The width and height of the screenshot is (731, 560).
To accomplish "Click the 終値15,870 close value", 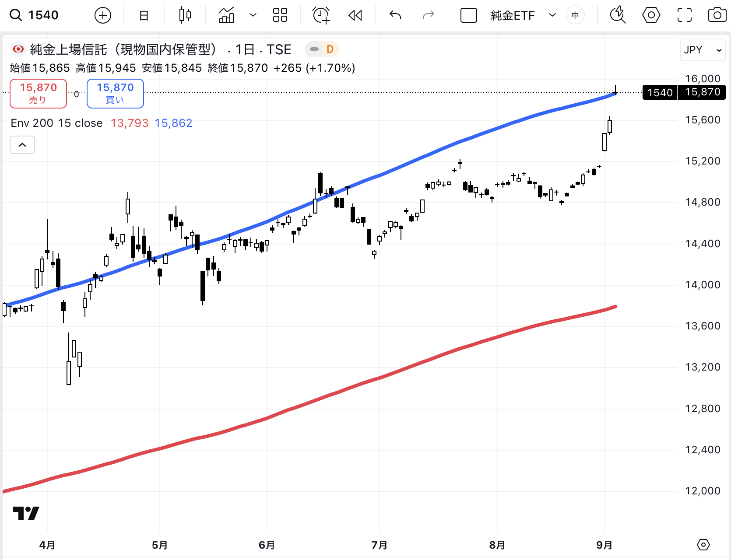I will pyautogui.click(x=238, y=68).
